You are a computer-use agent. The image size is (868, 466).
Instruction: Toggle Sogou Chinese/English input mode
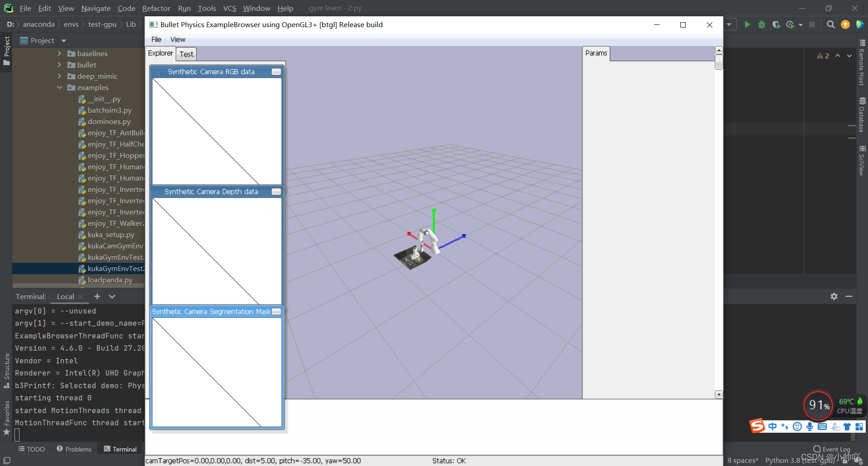773,427
